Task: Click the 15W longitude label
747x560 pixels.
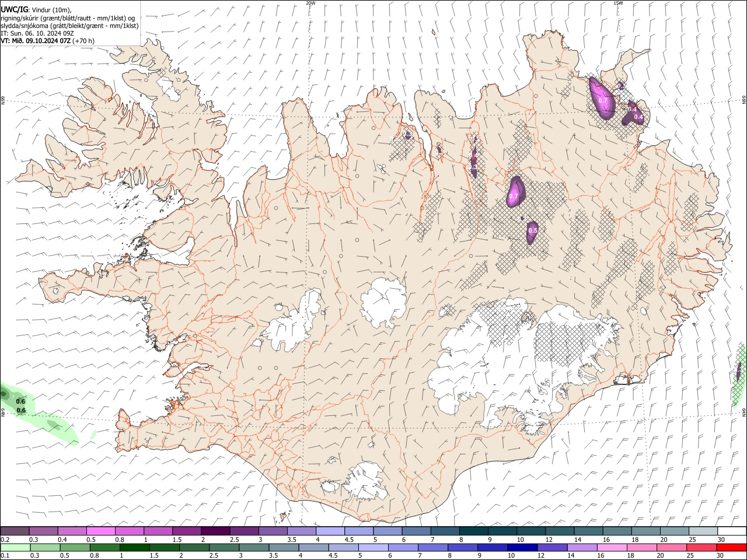Action: point(618,3)
